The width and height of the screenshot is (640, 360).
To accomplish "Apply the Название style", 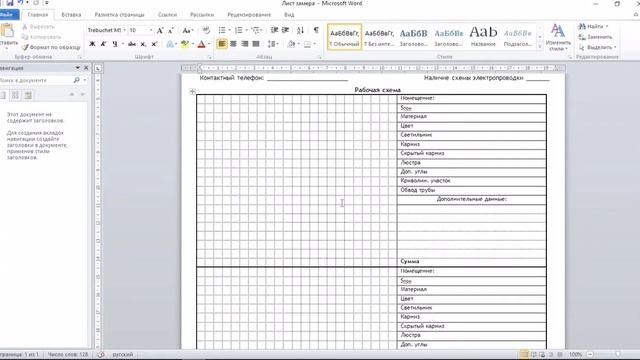I will tap(483, 37).
